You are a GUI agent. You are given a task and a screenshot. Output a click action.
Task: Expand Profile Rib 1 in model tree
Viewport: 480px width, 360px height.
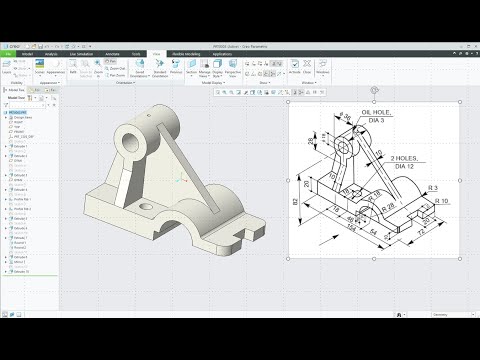6,199
